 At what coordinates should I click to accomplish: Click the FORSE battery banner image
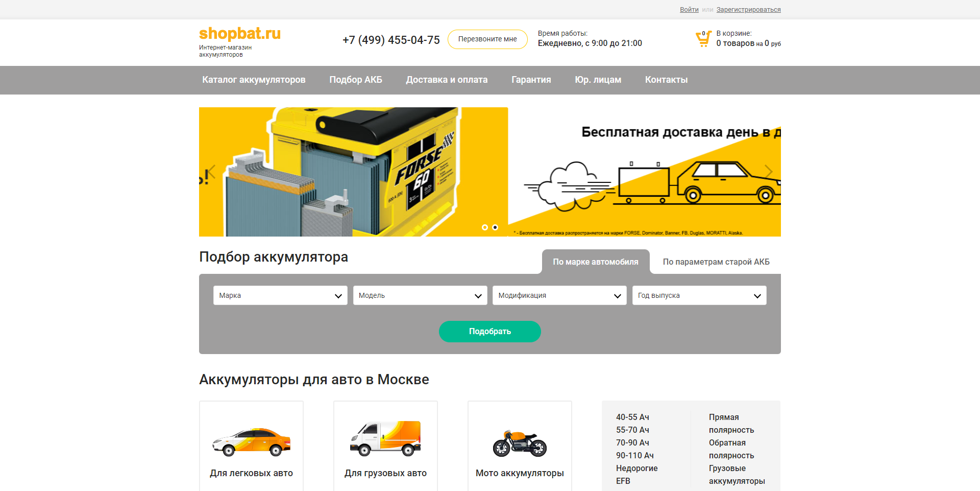coord(353,172)
